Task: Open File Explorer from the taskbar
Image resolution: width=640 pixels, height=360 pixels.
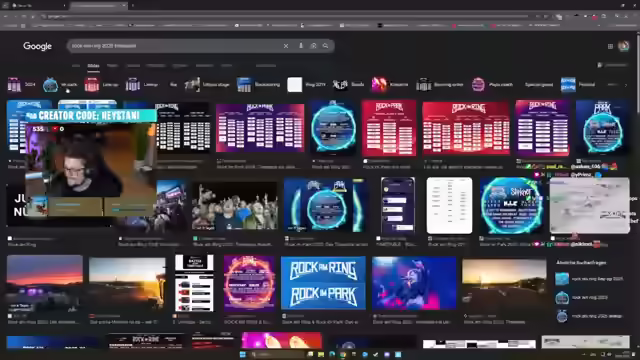Action: pos(321,354)
